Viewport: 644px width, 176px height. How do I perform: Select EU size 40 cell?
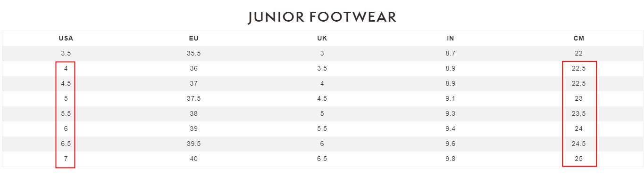click(x=193, y=159)
